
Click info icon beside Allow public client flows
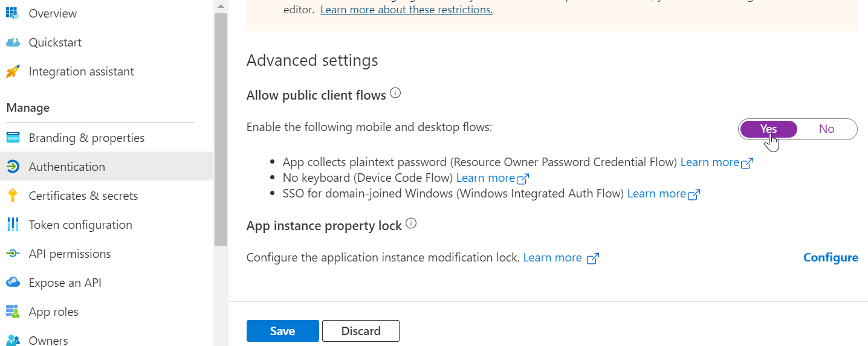coord(395,94)
